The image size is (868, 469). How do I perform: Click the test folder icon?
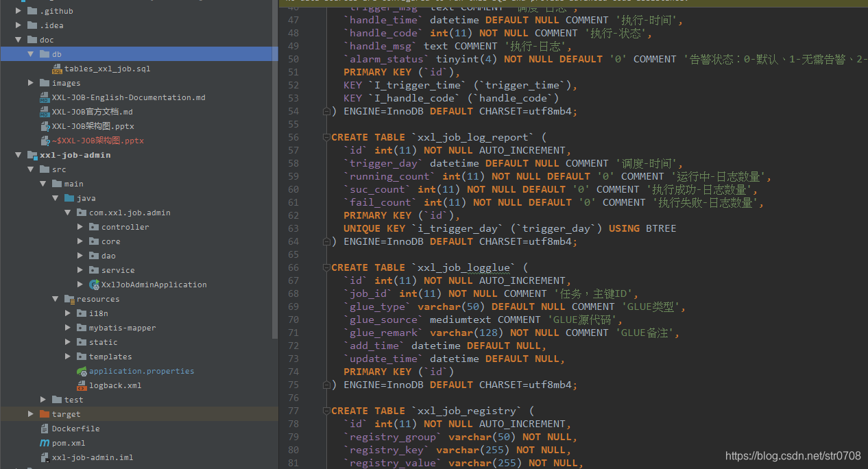(x=58, y=400)
